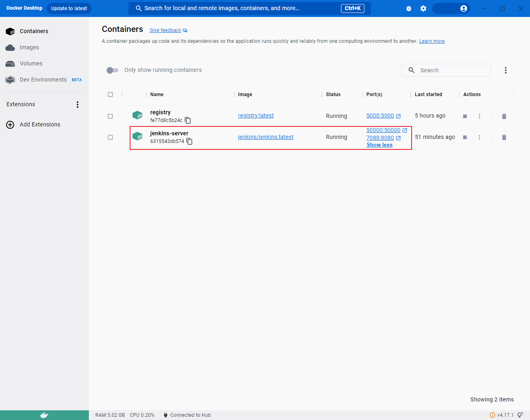Open the Give feedback link
530x420 pixels.
click(x=165, y=30)
